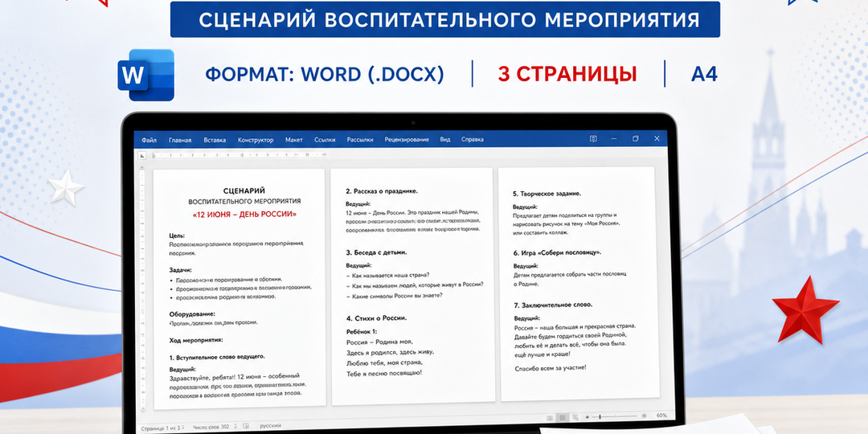Screen dimensions: 868x434
Task: Click the line Как называется наша страна?
Action: pos(388,275)
